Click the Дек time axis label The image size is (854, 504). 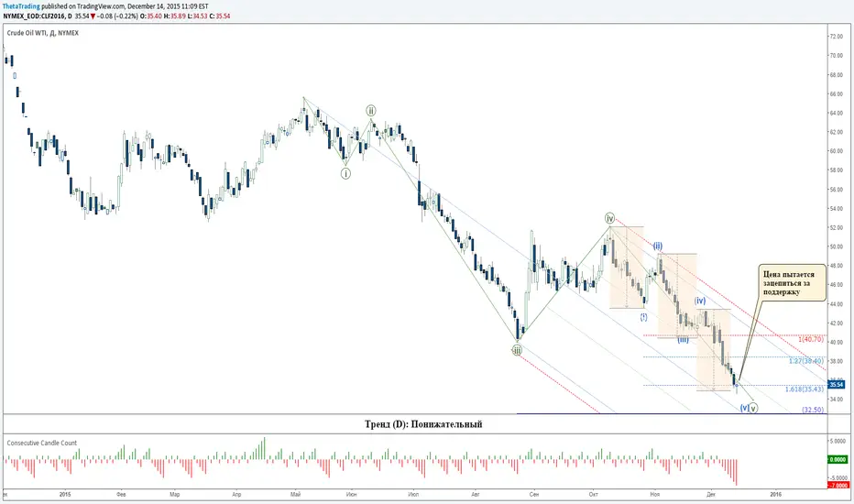point(711,495)
